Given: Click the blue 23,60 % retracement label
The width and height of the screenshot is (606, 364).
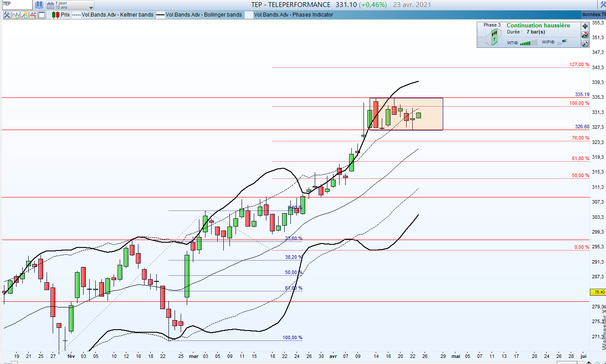Looking at the screenshot, I should [x=293, y=238].
